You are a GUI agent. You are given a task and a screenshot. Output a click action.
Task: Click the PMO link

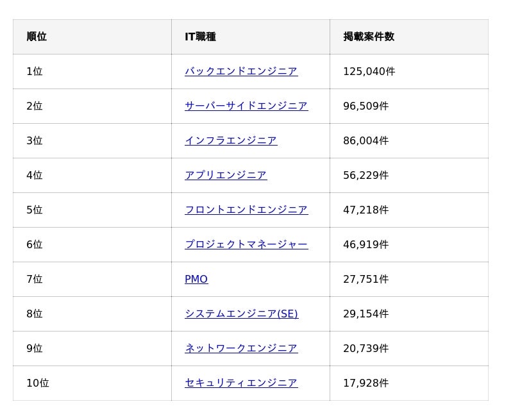click(196, 279)
